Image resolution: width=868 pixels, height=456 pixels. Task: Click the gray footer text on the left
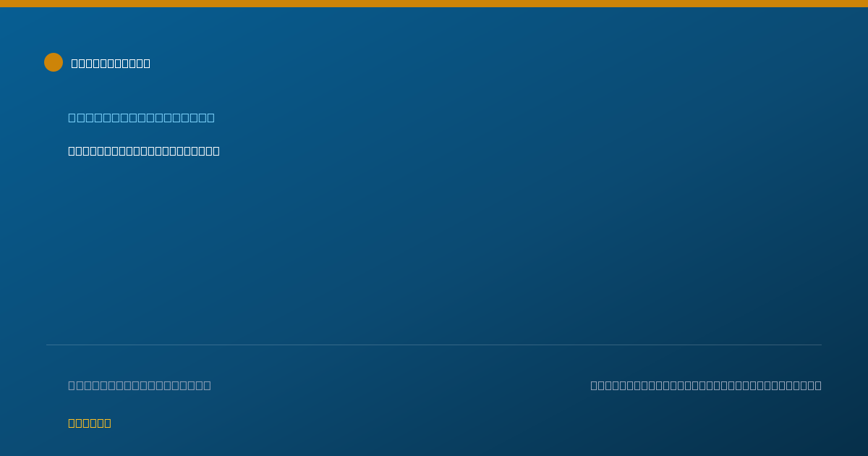140,385
